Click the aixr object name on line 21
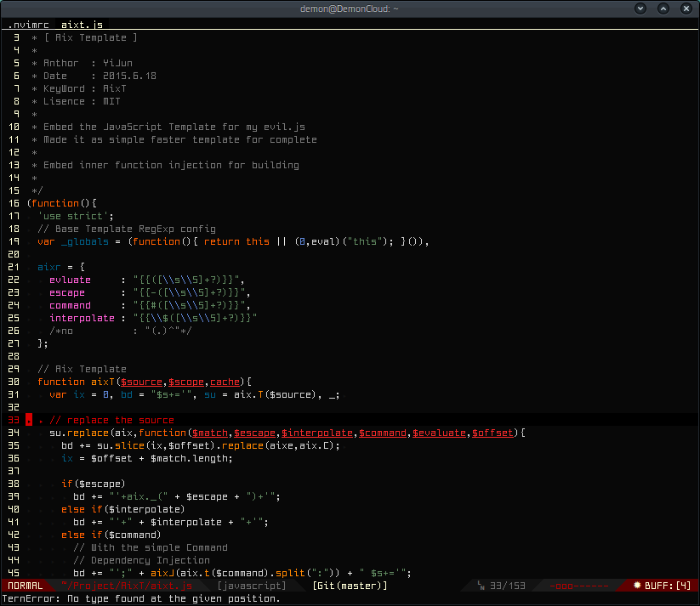 pyautogui.click(x=49, y=267)
